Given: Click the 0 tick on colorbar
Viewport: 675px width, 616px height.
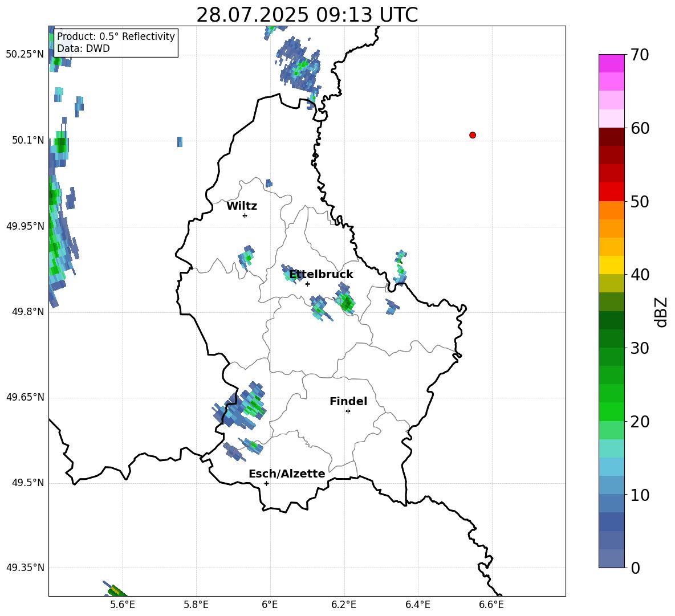Looking at the screenshot, I should [x=636, y=568].
